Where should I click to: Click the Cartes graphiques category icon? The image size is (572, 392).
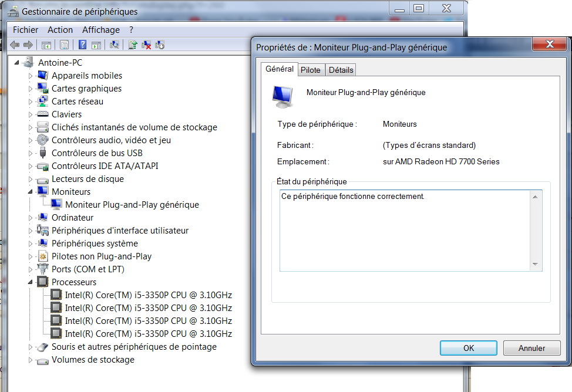(43, 88)
